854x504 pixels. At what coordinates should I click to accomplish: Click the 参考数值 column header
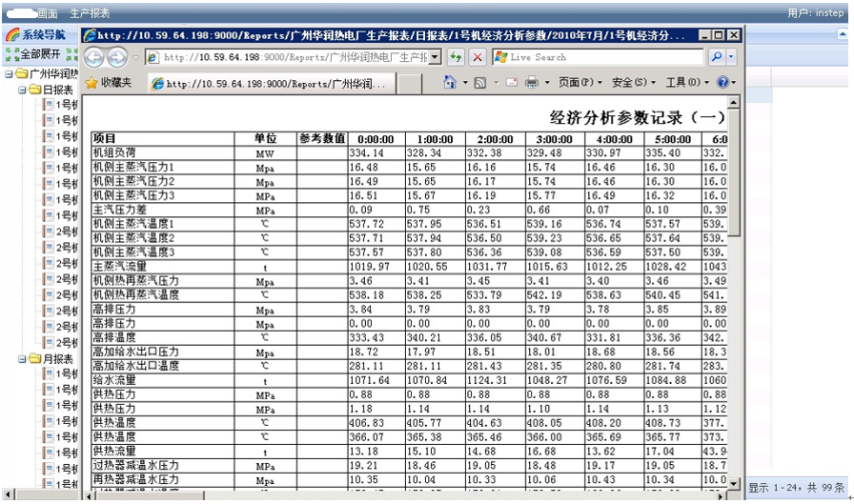point(322,138)
